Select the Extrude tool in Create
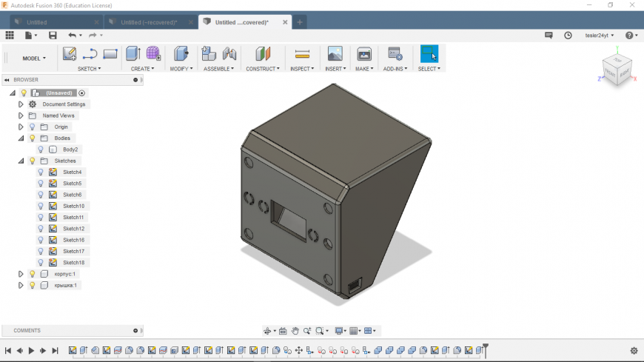 [133, 54]
